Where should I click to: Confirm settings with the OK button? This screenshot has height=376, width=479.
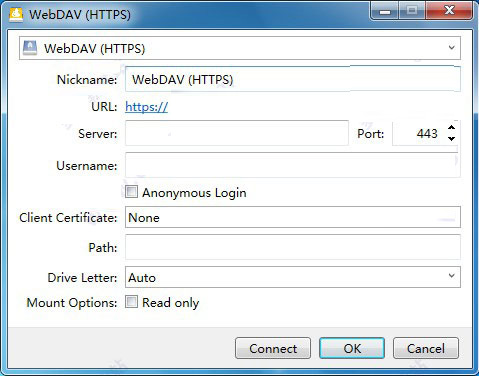[352, 348]
